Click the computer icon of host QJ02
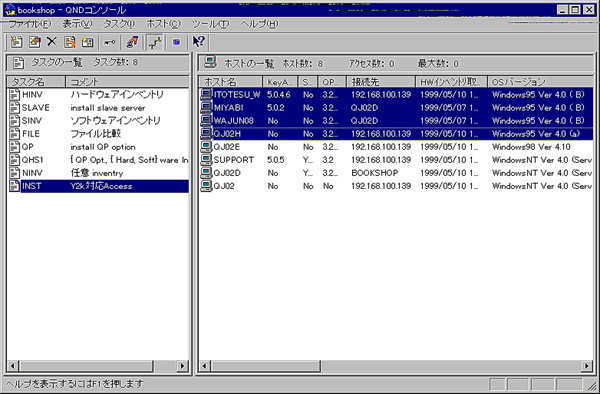Viewport: 600px width, 394px height. [207, 186]
